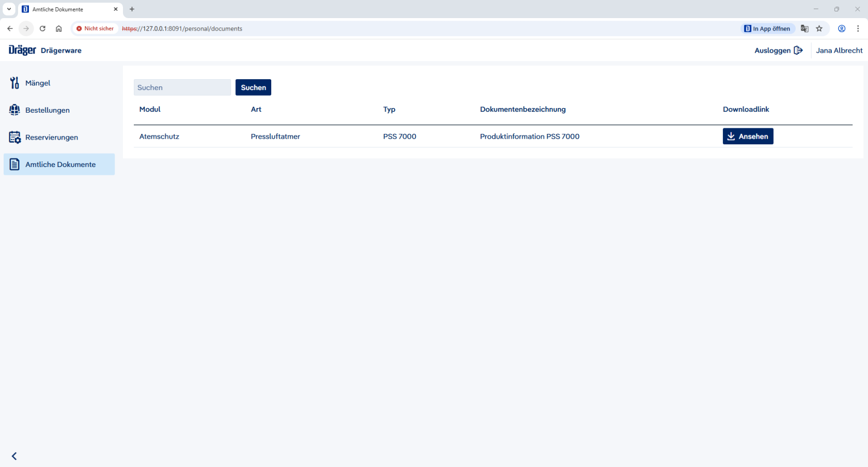Reload the page with the refresh icon
868x467 pixels.
[42, 28]
